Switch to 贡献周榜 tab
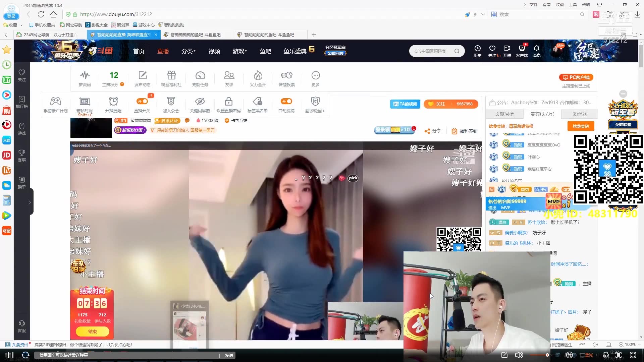 504,114
